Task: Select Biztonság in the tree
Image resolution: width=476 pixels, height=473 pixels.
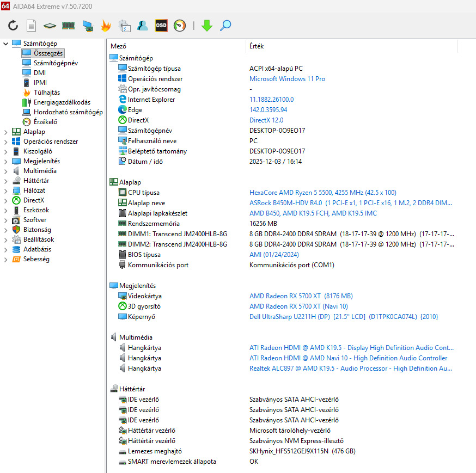Action: [32, 230]
